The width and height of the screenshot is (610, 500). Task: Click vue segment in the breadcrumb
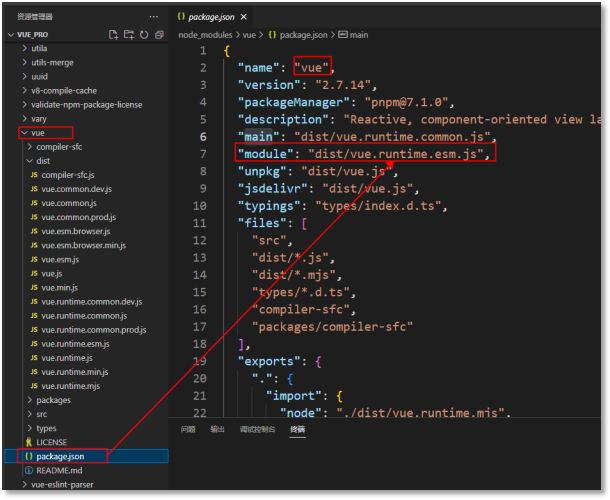(x=249, y=35)
